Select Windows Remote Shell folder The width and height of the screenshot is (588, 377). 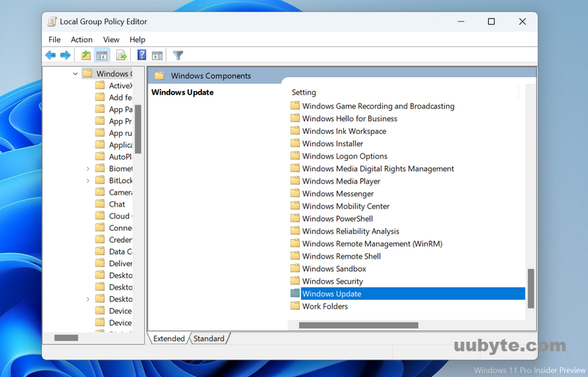pos(341,256)
